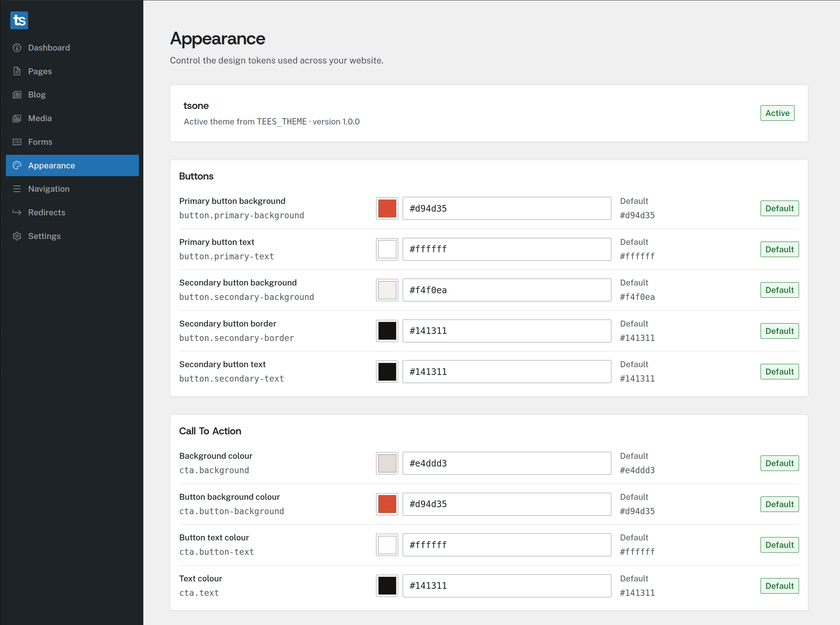Select the Appearance menu entry
840x625 pixels.
click(72, 165)
